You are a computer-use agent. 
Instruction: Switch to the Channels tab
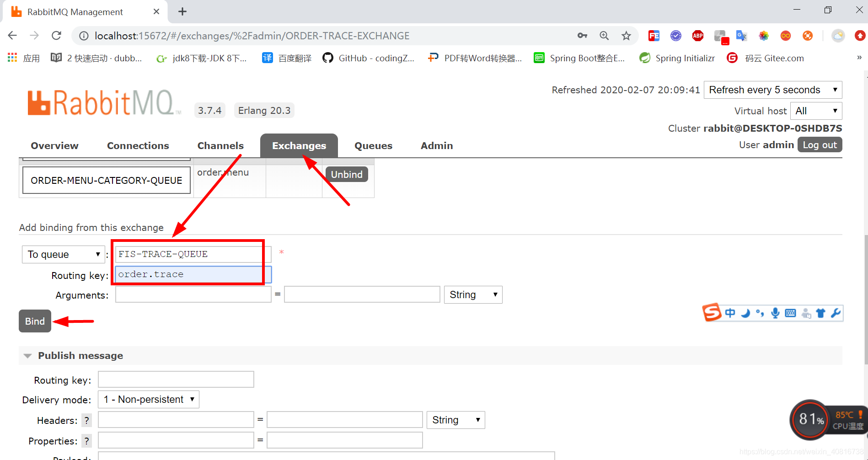point(220,146)
